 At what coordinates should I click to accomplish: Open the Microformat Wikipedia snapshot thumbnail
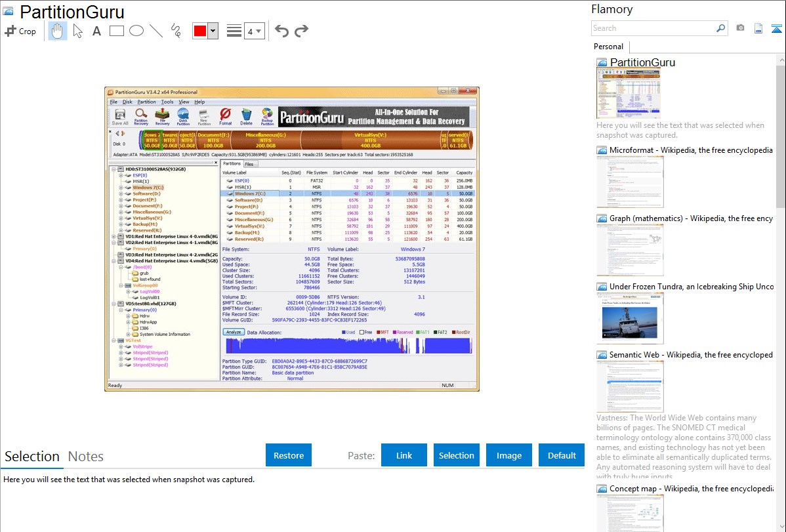point(630,182)
